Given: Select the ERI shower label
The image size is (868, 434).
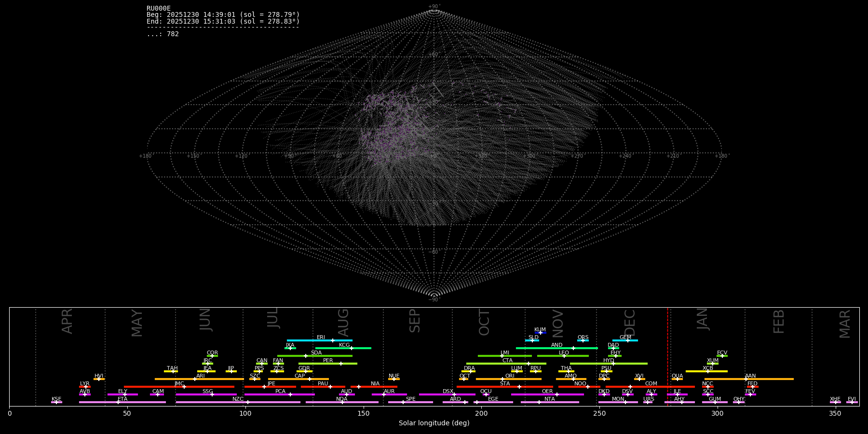Looking at the screenshot, I should point(321,338).
